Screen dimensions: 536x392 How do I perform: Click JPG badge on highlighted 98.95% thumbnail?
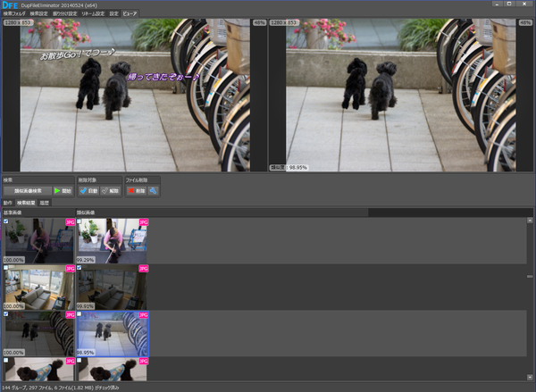tap(144, 315)
